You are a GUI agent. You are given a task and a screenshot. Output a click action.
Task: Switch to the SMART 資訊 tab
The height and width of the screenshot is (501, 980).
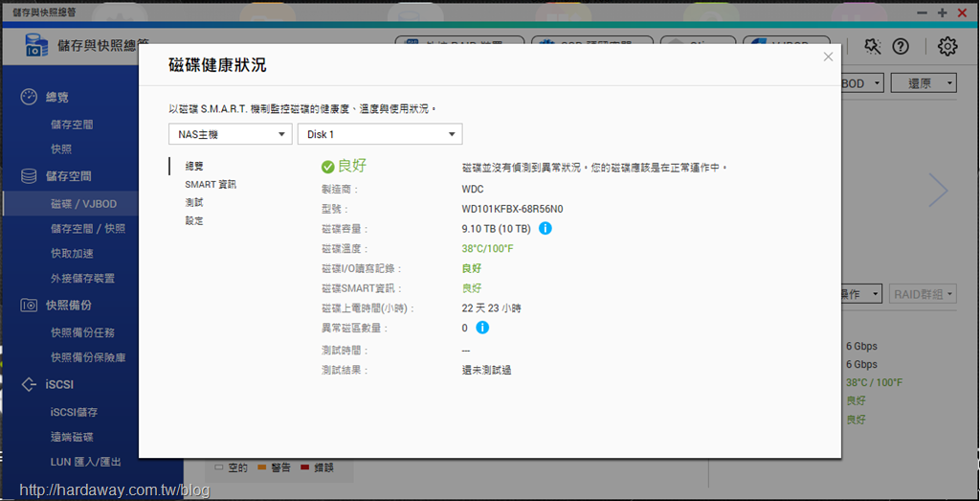(x=211, y=185)
